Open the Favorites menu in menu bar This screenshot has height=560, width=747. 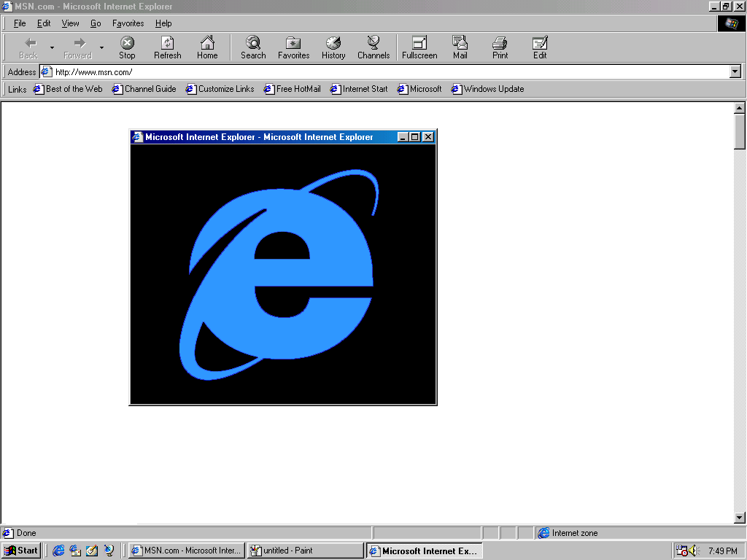point(128,23)
